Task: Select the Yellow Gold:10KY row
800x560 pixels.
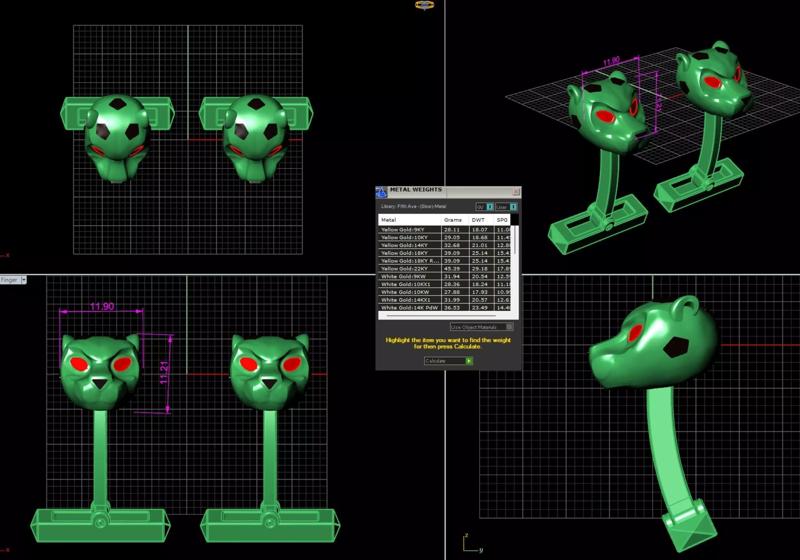Action: pyautogui.click(x=444, y=237)
